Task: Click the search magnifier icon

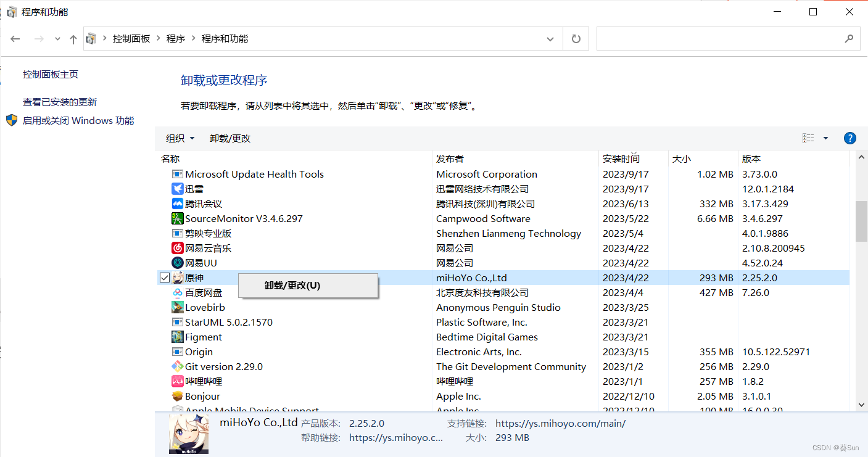Action: point(849,39)
